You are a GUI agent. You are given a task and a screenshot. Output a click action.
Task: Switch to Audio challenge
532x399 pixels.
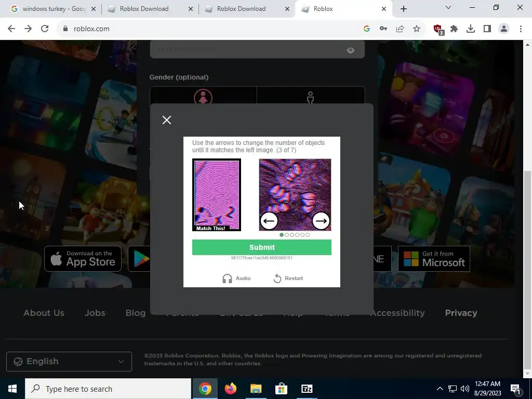coord(236,278)
